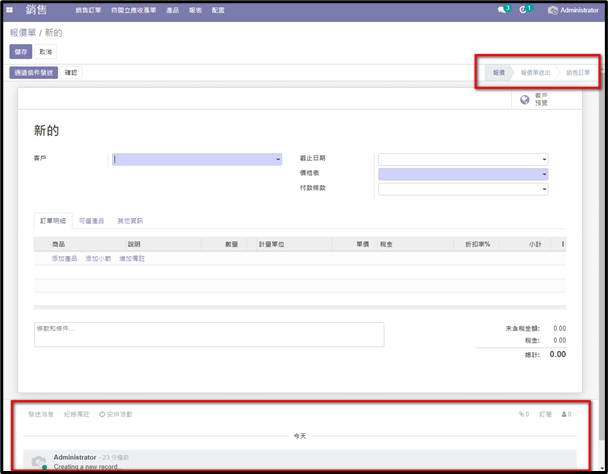Open the 報表 menu
Viewport: 608px width, 474px height.
[195, 10]
